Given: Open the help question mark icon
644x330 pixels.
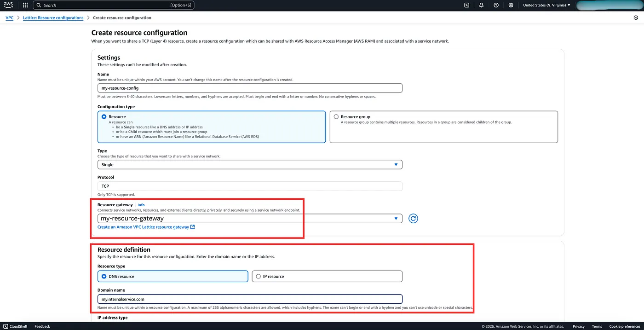Looking at the screenshot, I should [496, 5].
